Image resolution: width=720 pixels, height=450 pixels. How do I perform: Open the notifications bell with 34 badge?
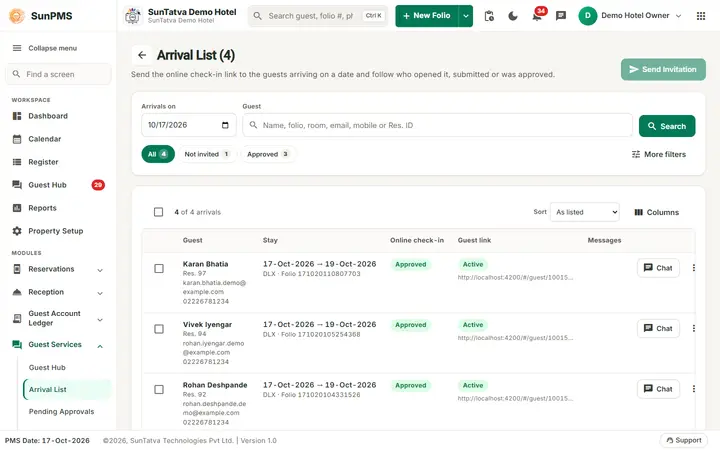(537, 16)
